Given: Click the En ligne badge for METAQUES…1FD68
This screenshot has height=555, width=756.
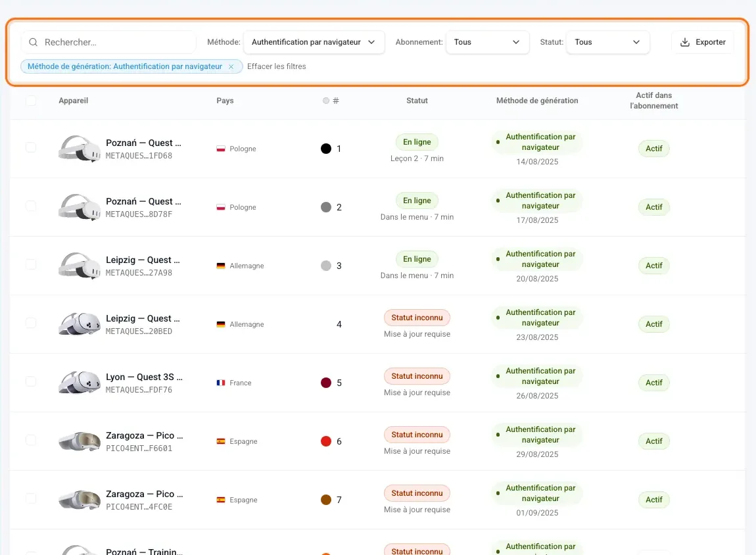Looking at the screenshot, I should tap(417, 142).
